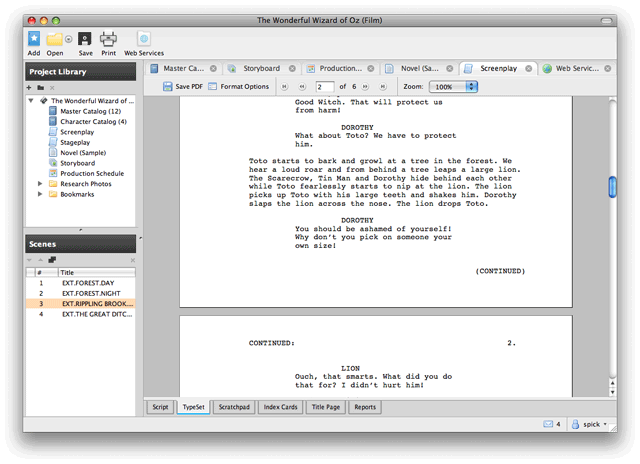The height and width of the screenshot is (464, 640).
Task: Click the page number field
Action: [324, 87]
